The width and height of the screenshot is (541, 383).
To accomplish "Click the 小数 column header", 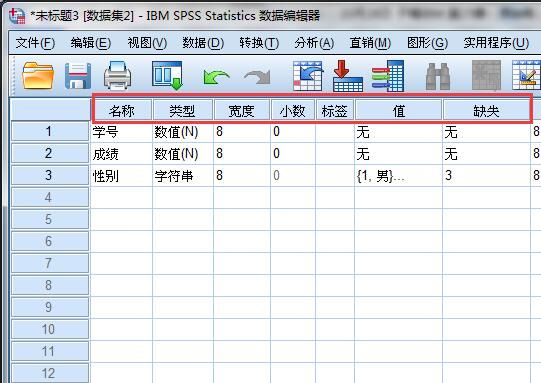I will 293,110.
